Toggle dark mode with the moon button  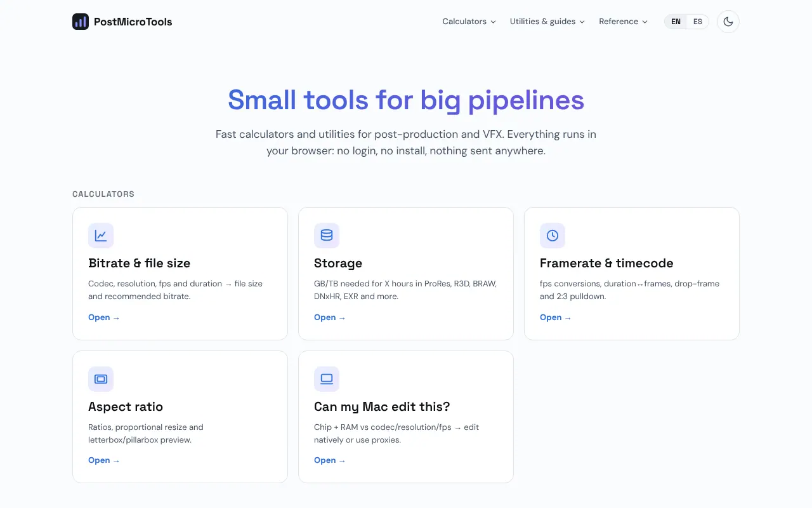tap(728, 22)
